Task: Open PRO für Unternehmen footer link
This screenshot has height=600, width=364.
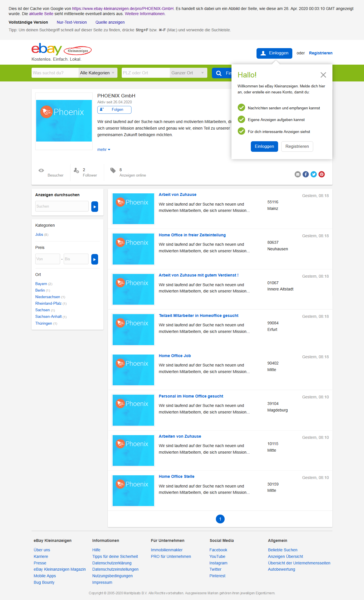Action: 171,556
